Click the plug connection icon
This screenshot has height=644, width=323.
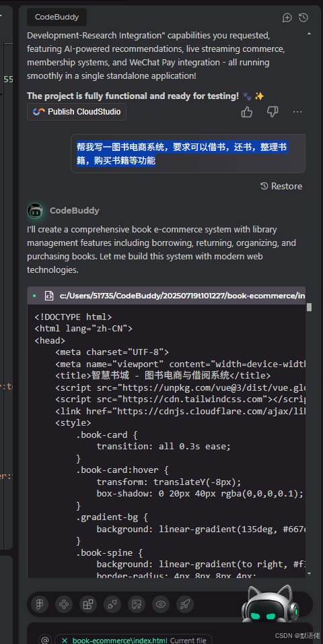(112, 604)
